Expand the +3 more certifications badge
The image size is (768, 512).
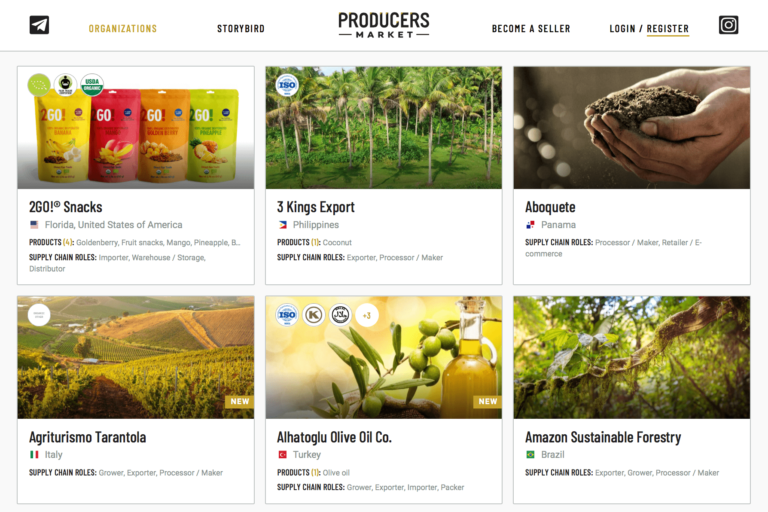click(x=366, y=315)
